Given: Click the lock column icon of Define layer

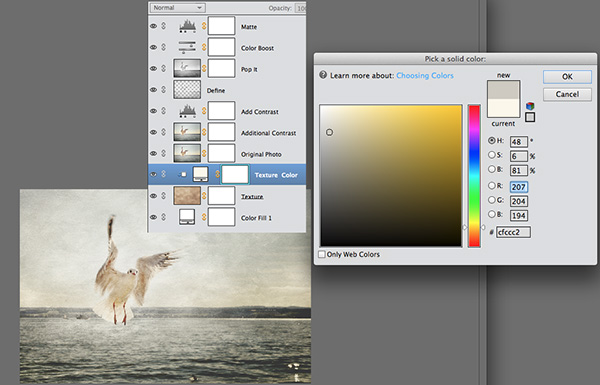Looking at the screenshot, I should coord(163,90).
